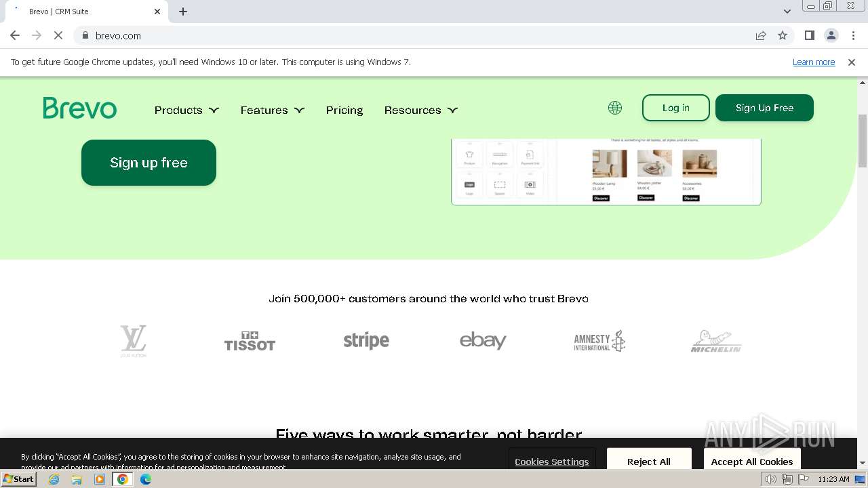Click the taskbar clock 11:23 AM

click(833, 479)
